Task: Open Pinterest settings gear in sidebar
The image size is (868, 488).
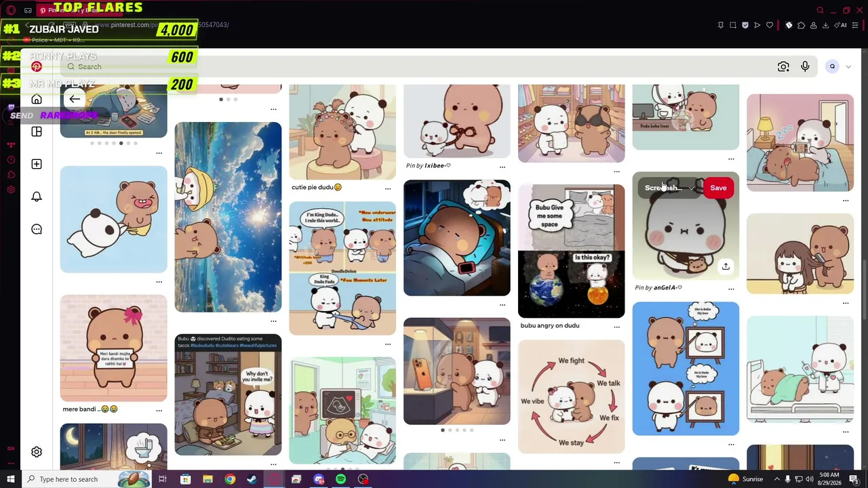Action: 37,452
